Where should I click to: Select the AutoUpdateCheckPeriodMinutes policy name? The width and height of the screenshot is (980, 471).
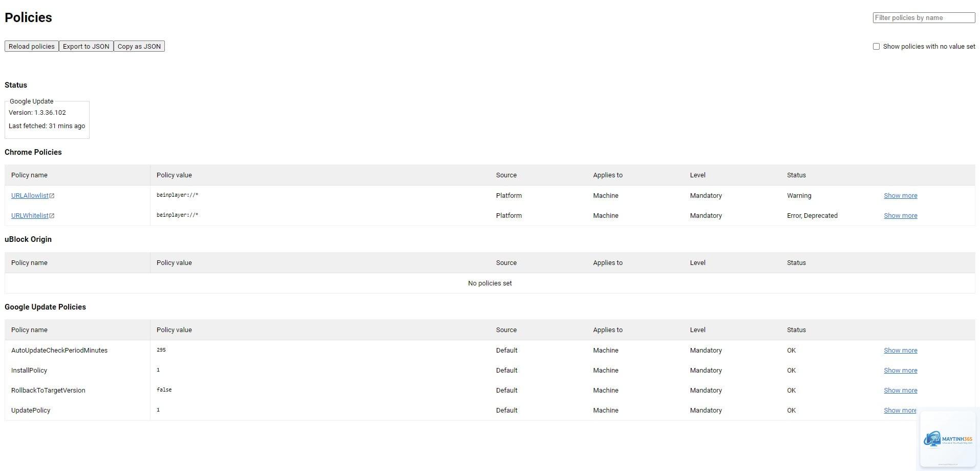59,351
